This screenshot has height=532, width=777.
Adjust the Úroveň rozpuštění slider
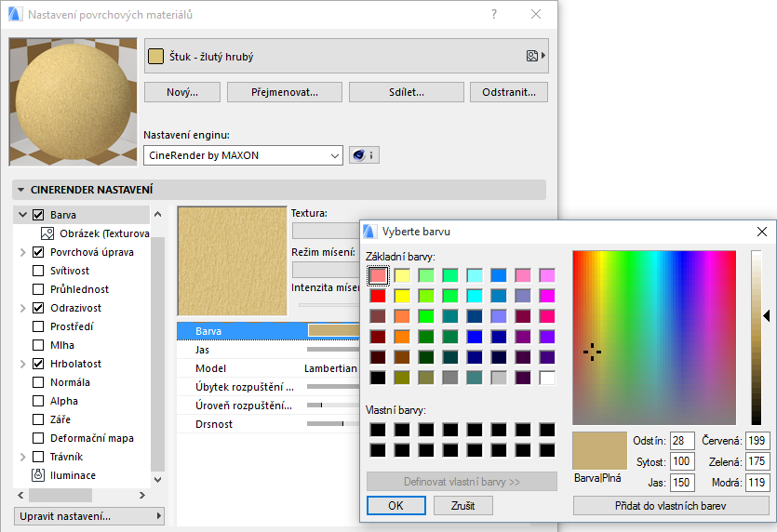[333, 406]
